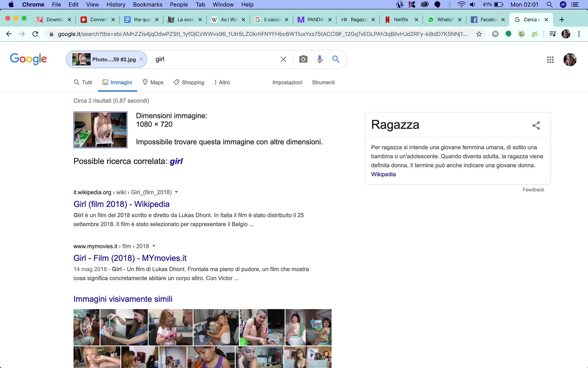The height and width of the screenshot is (368, 588).
Task: Select the Immagini tab
Action: 118,82
